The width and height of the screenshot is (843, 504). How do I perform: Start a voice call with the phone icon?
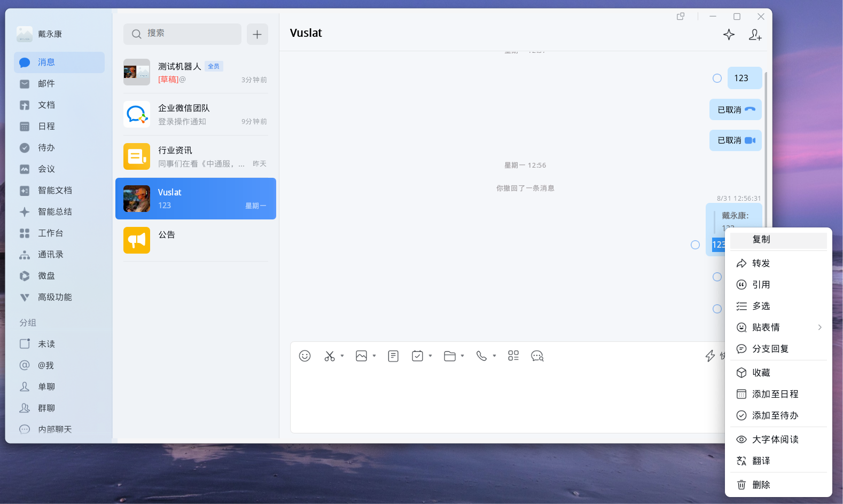[x=481, y=356]
